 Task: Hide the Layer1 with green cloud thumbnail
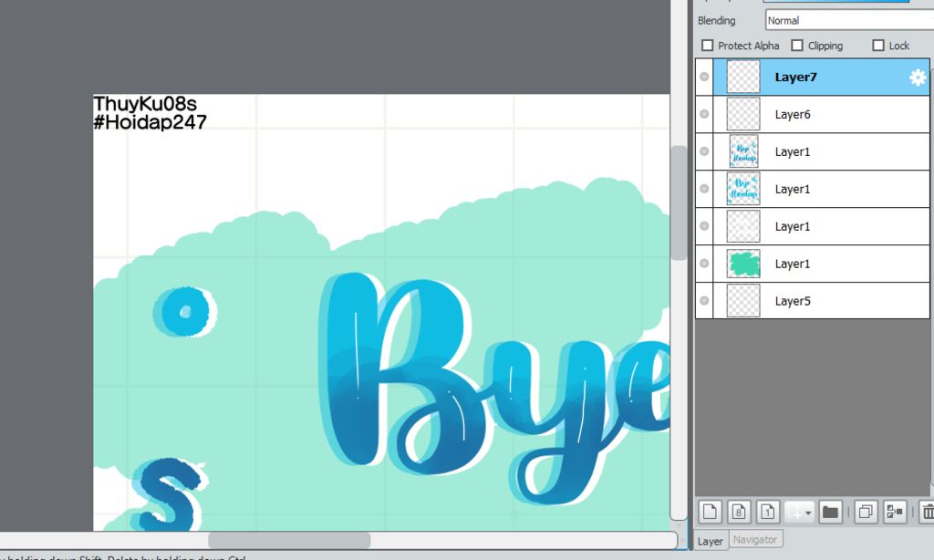[x=704, y=264]
